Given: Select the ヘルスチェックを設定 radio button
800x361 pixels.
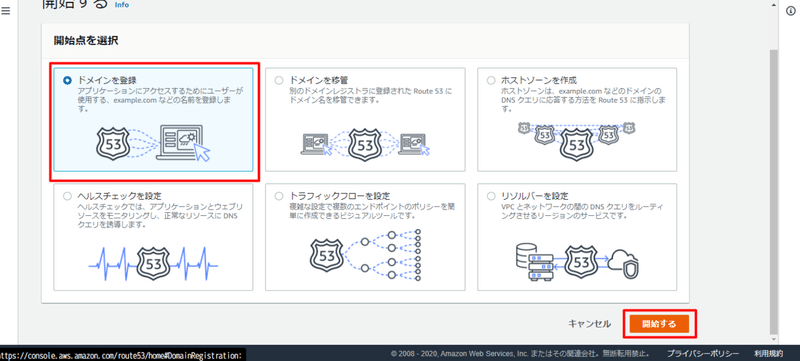Looking at the screenshot, I should coord(67,196).
